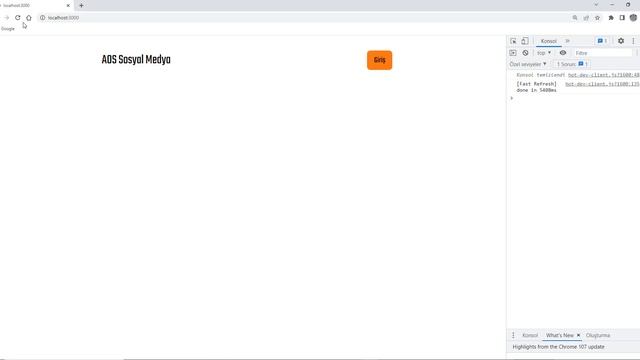
Task: Close the What's New drawer tab
Action: pos(578,335)
